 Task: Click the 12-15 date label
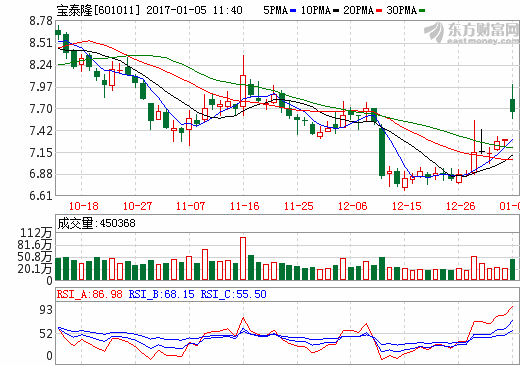(x=406, y=206)
